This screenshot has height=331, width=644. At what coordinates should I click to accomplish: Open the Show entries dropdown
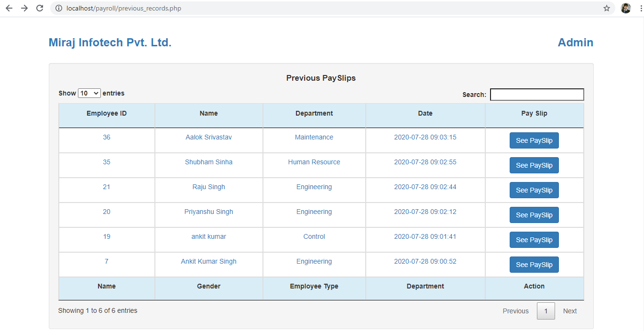[x=89, y=93]
